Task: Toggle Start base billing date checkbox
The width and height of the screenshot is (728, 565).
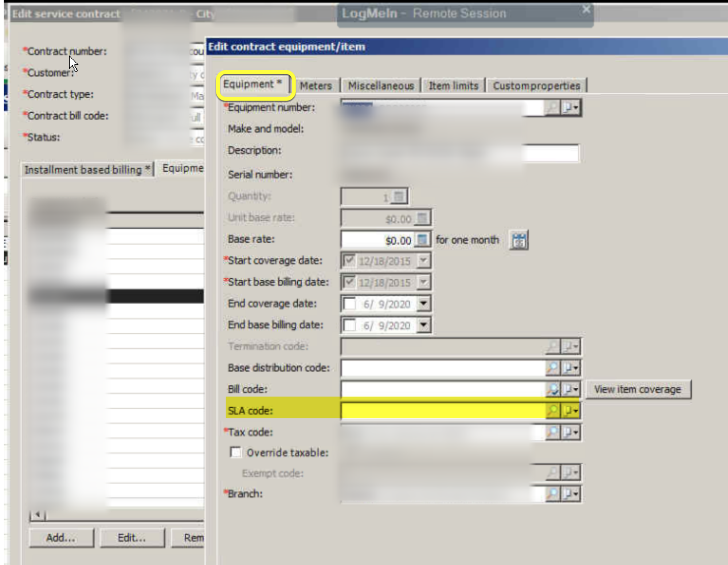Action: (349, 282)
